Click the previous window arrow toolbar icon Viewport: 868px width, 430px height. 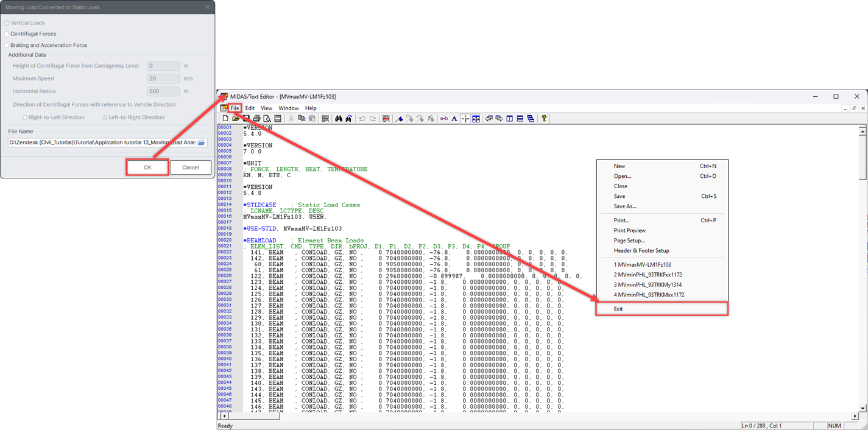pos(489,119)
